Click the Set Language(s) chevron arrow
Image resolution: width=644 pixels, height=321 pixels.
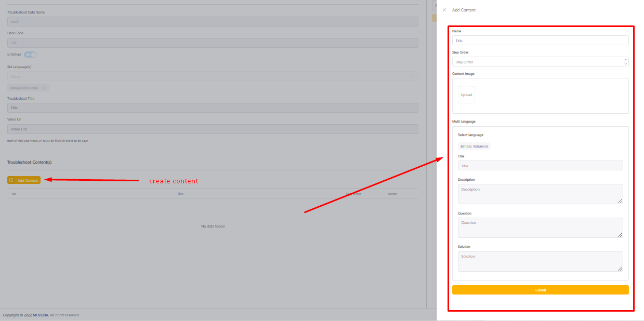[x=413, y=76]
